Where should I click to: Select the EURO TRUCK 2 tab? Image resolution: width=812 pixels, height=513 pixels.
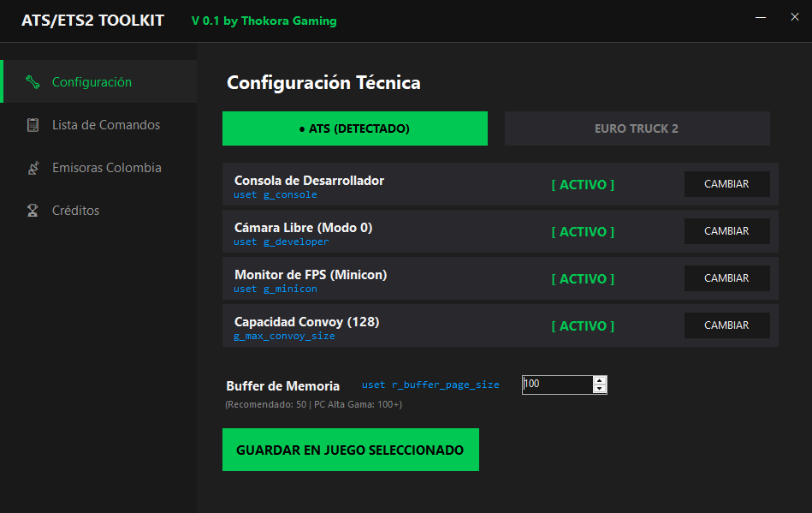pos(637,128)
